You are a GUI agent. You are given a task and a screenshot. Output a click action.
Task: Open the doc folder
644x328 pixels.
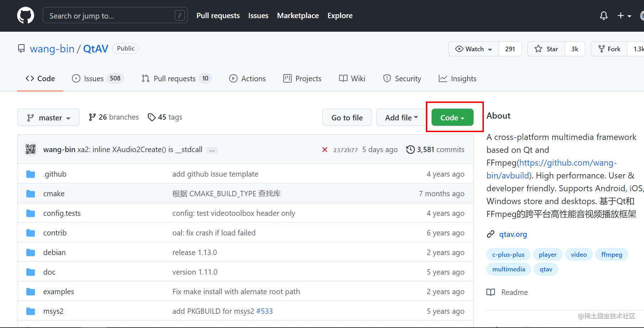tap(49, 272)
